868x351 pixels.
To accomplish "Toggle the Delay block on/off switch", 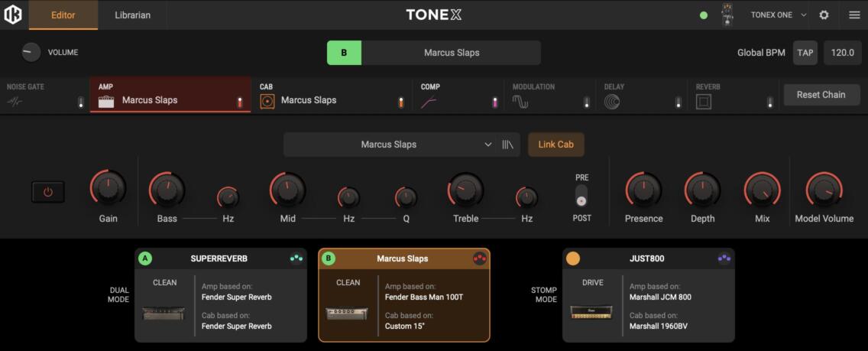I will (679, 102).
